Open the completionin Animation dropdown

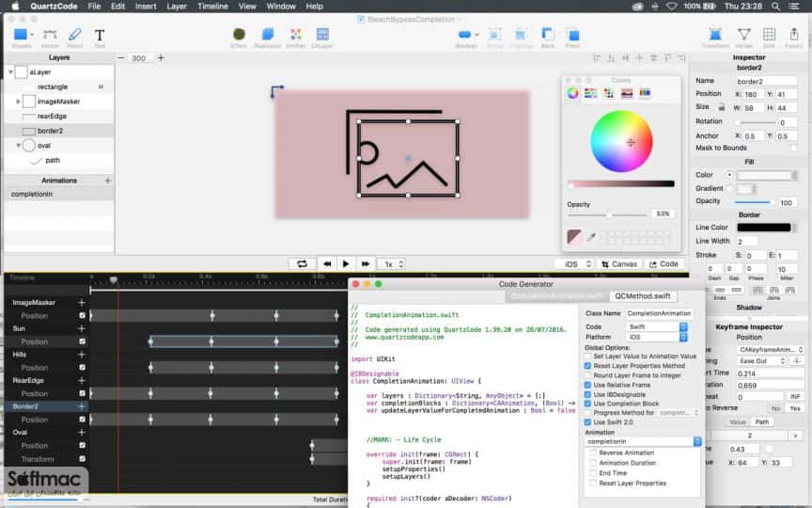pyautogui.click(x=644, y=441)
